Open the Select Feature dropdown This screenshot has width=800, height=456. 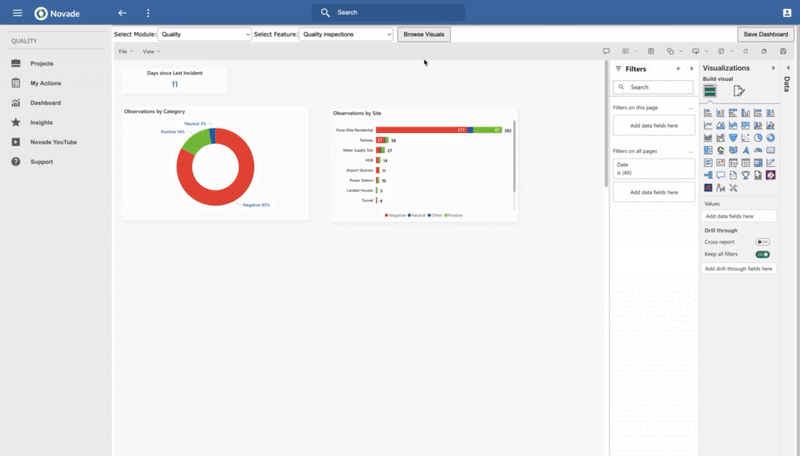coord(347,34)
